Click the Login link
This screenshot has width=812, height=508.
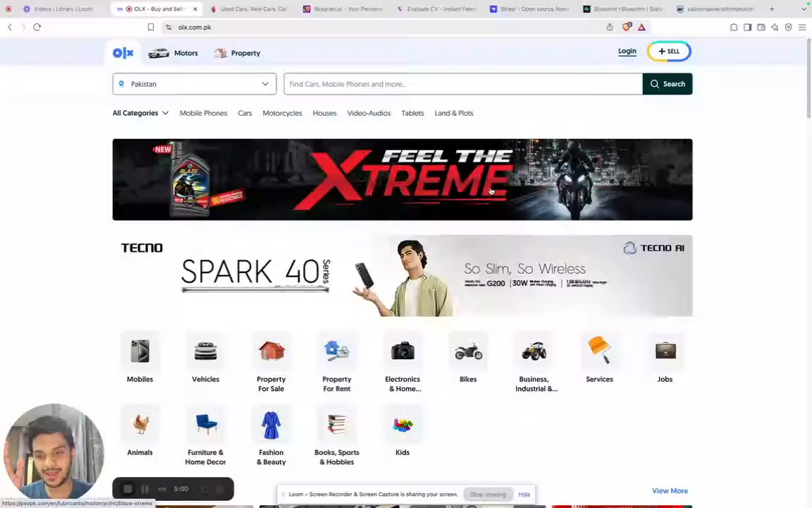coord(627,51)
